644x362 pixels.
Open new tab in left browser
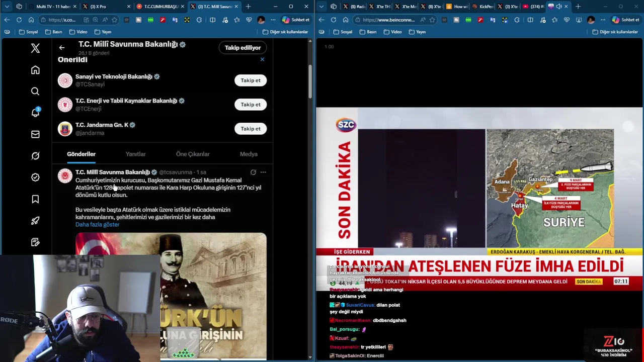point(248,7)
